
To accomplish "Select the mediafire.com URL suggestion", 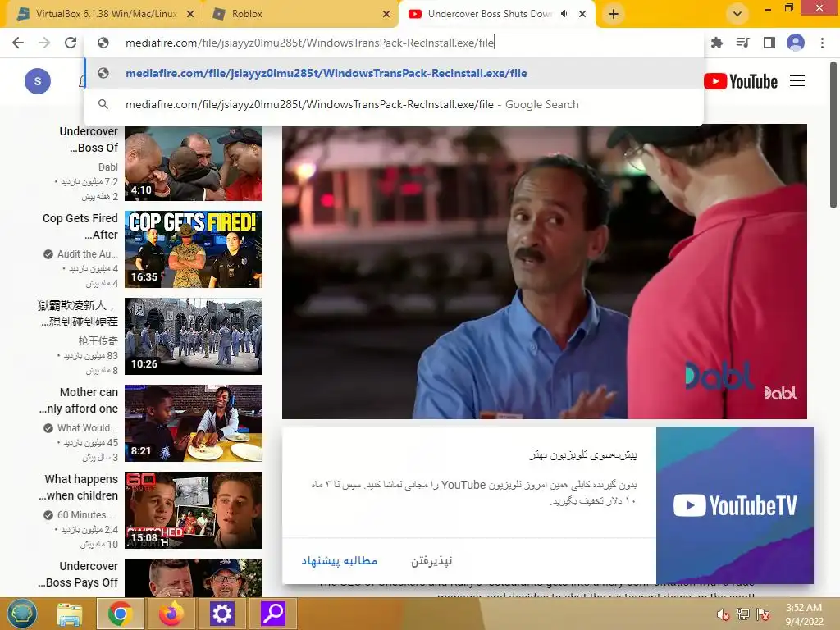I will click(x=394, y=73).
